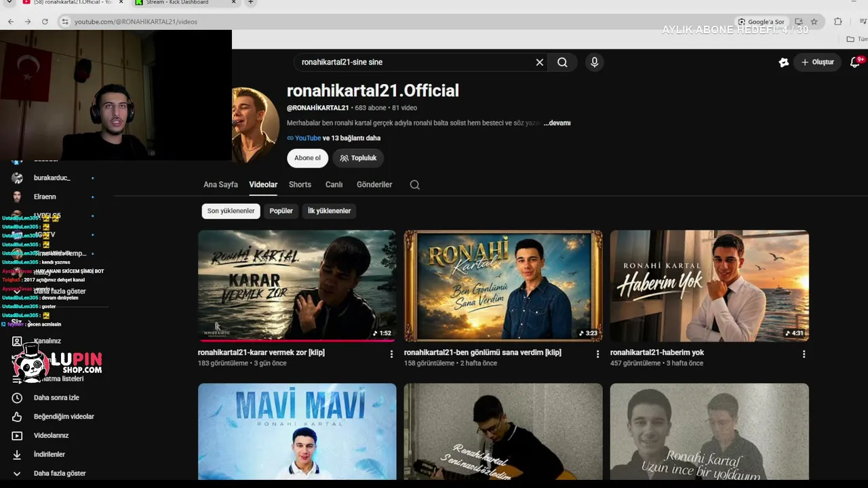The width and height of the screenshot is (868, 488).
Task: Open the Ben Gönlümü Sana Verdim thumbnail
Action: 503,285
